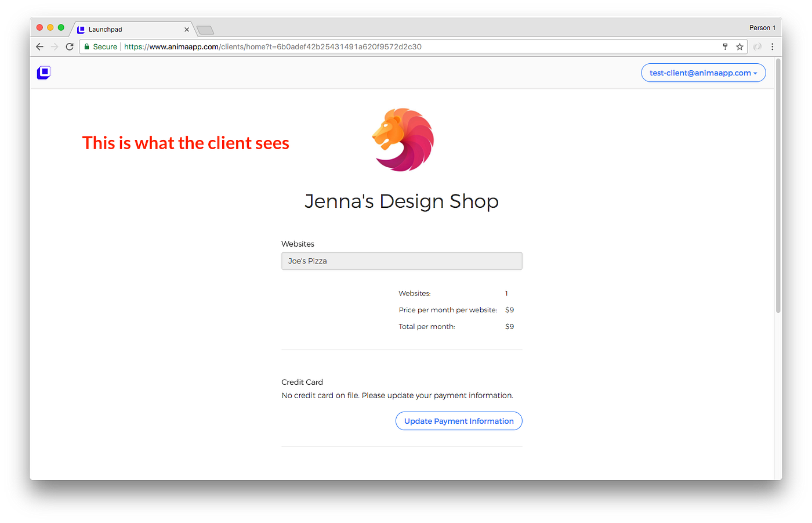The image size is (812, 523).
Task: Select the Launchpad browser tab
Action: point(132,29)
